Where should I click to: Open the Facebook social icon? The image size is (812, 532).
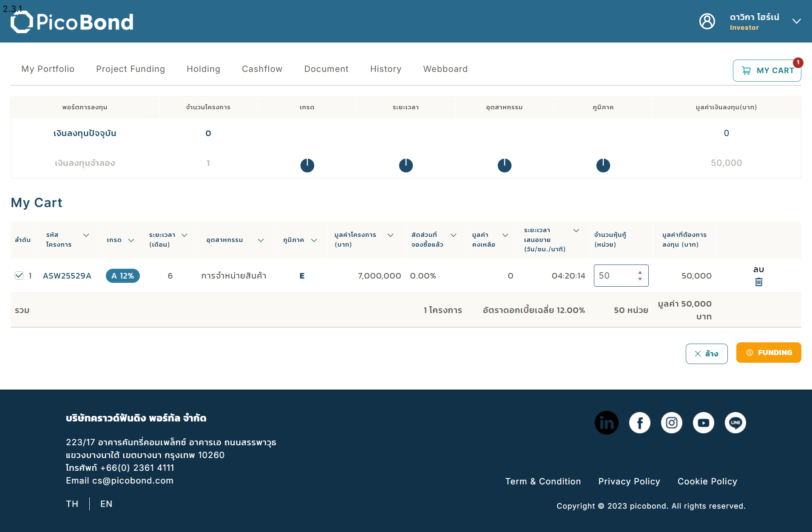pyautogui.click(x=639, y=423)
